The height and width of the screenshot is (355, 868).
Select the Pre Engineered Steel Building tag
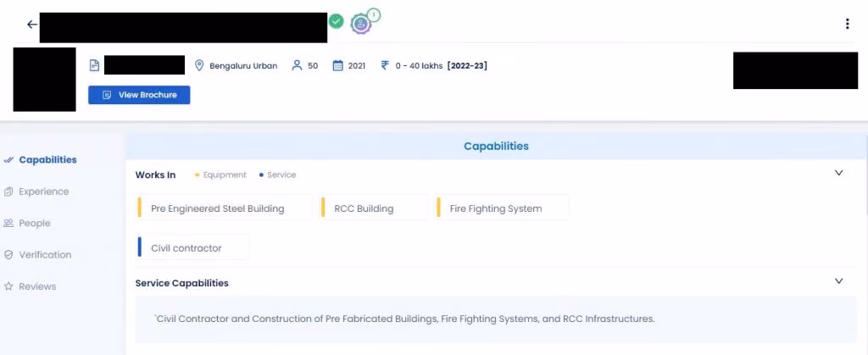224,208
